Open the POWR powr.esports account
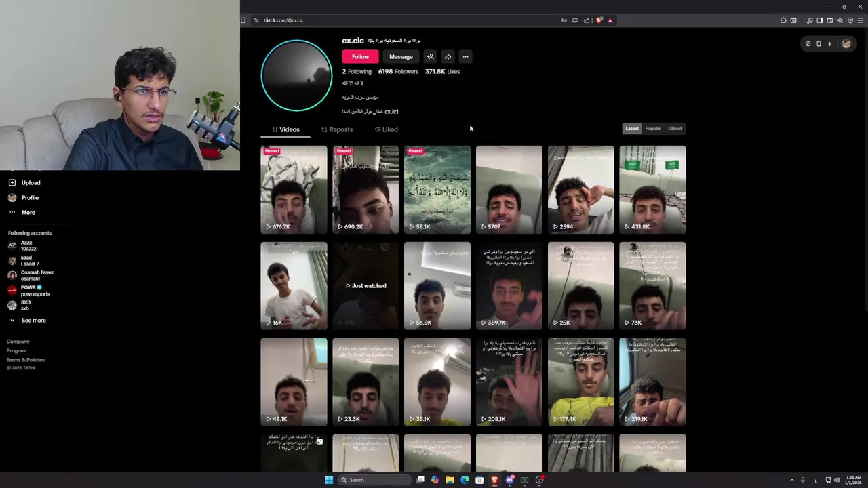Image resolution: width=868 pixels, height=488 pixels. pos(28,291)
